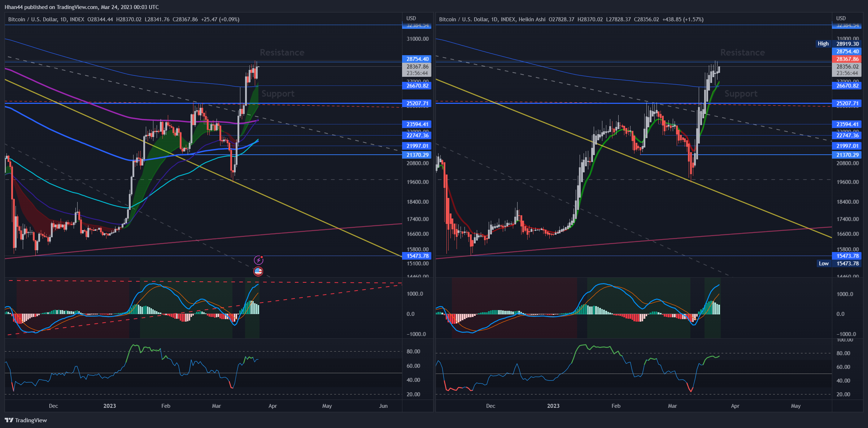Click the Low label on right chart

[x=824, y=264]
